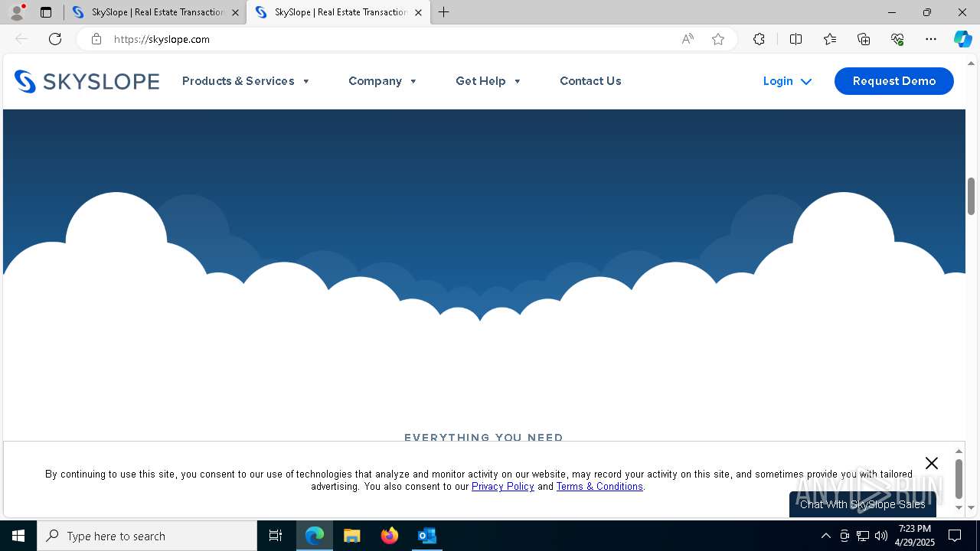Open Browser essentials

[897, 39]
